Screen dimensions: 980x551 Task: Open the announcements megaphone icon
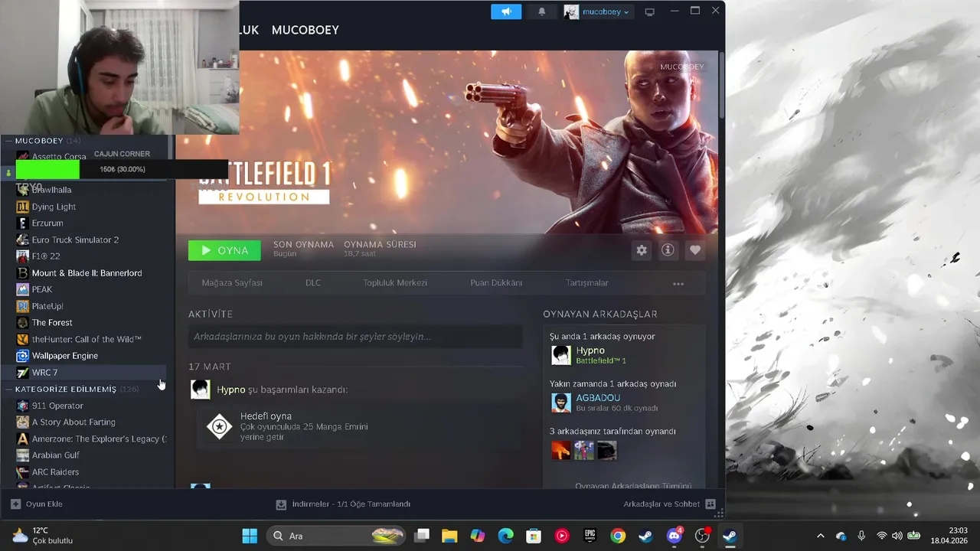pyautogui.click(x=506, y=11)
